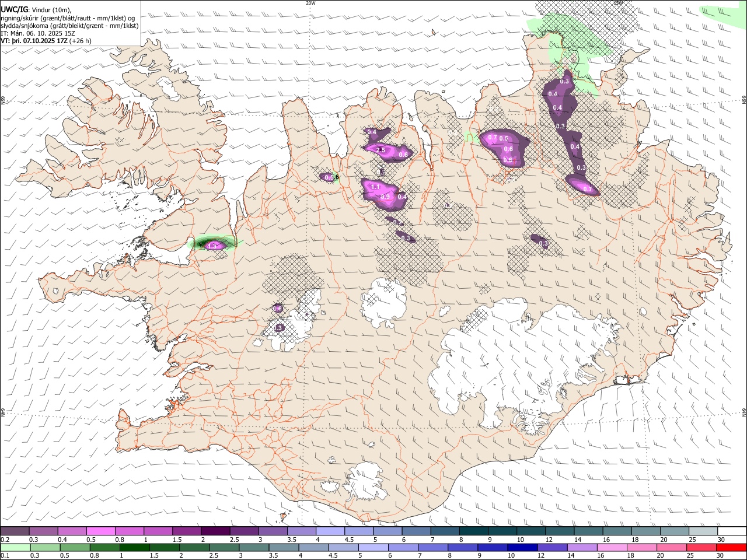Select the bottom-row swatch labeled 25

(x=703, y=547)
